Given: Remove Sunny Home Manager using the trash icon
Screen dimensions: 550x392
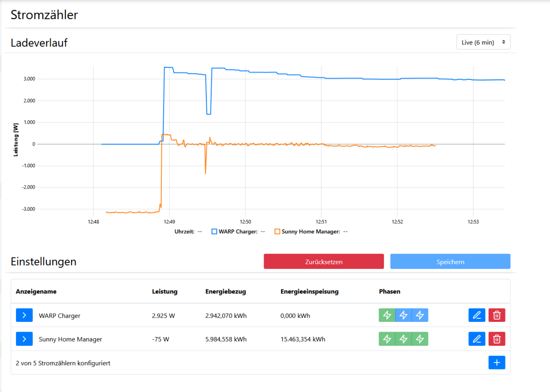Looking at the screenshot, I should coord(497,339).
